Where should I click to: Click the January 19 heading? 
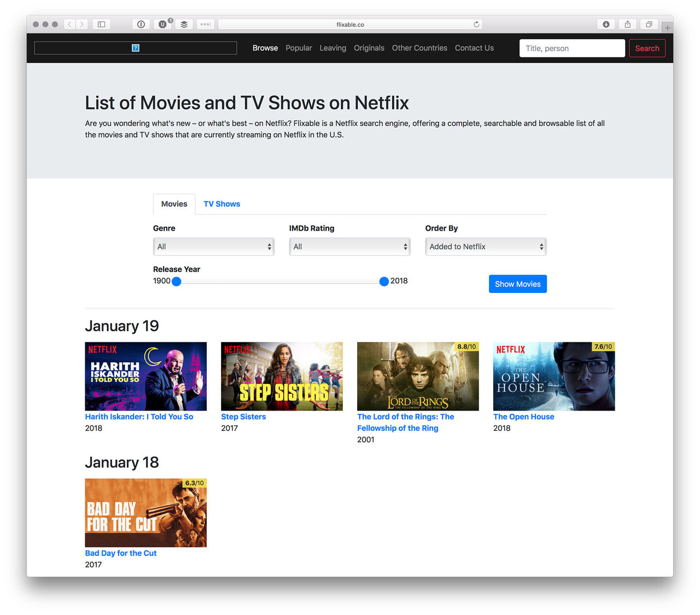point(122,326)
